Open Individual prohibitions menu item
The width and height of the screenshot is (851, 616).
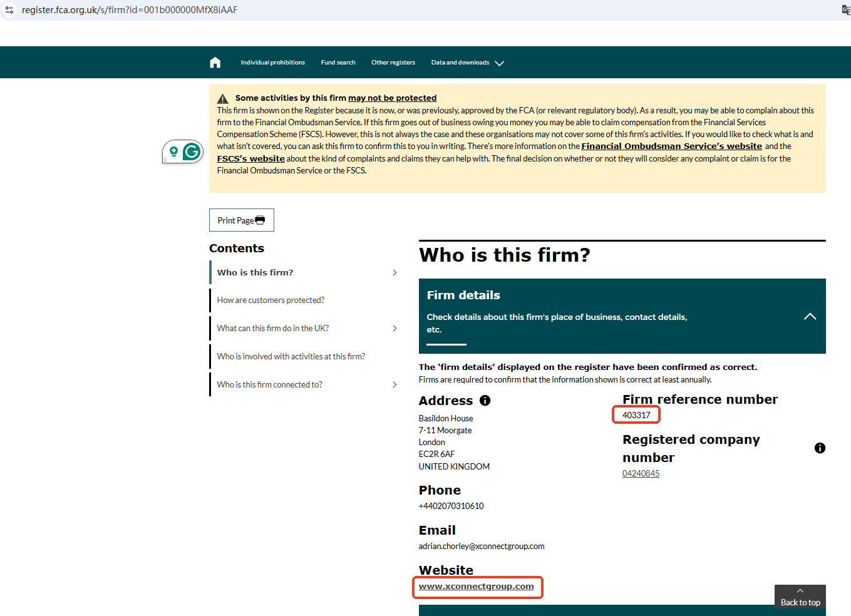273,63
